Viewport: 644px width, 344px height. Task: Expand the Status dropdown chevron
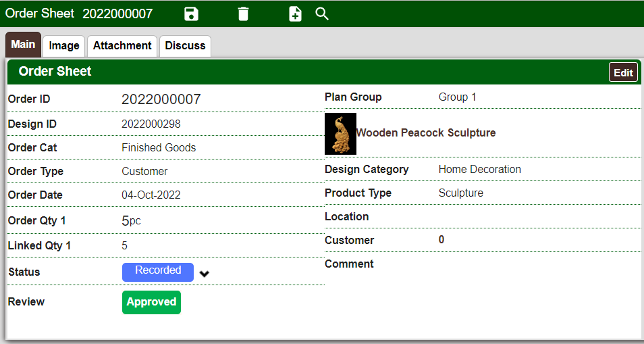[205, 274]
